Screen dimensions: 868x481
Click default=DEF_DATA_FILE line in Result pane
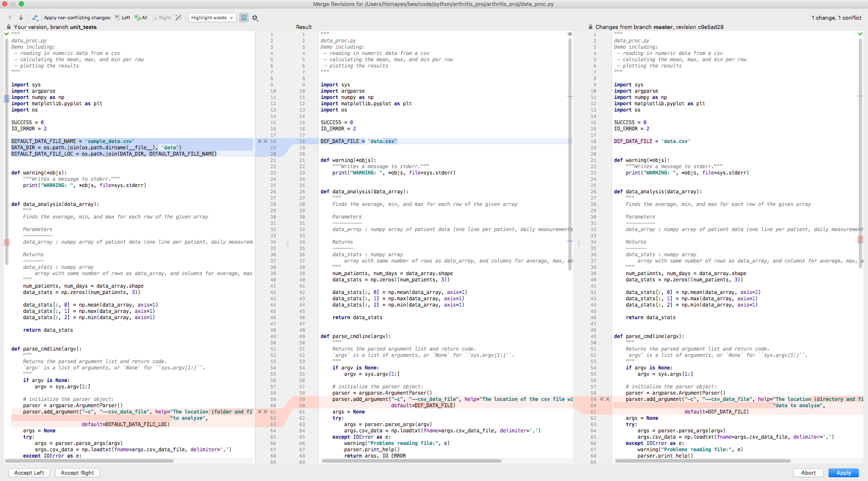(423, 406)
